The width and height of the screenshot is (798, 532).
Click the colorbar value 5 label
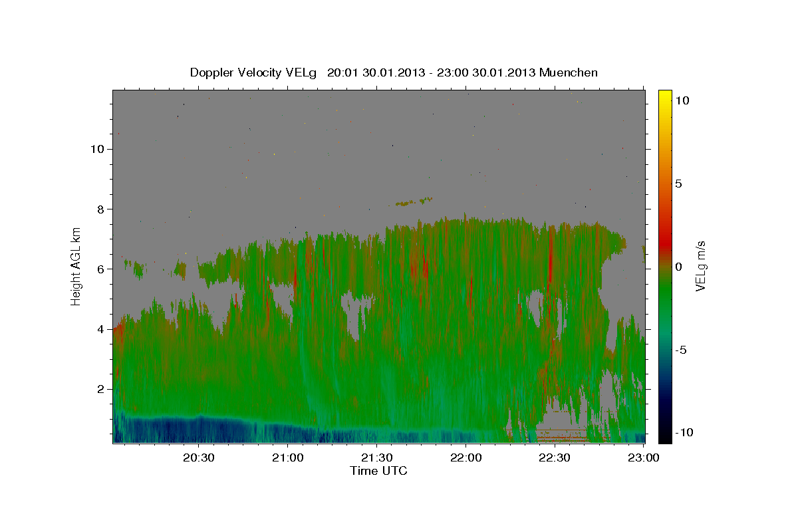click(x=678, y=184)
